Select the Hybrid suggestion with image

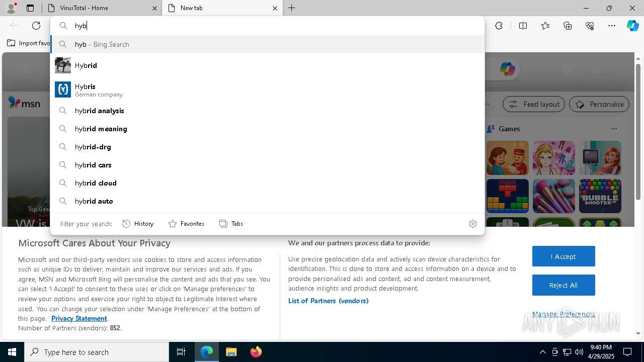pos(268,65)
